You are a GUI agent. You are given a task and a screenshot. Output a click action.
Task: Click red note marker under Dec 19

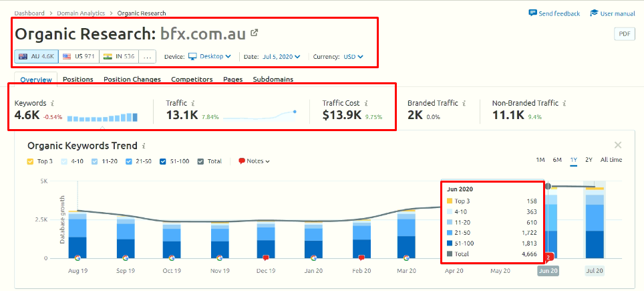[x=266, y=258]
